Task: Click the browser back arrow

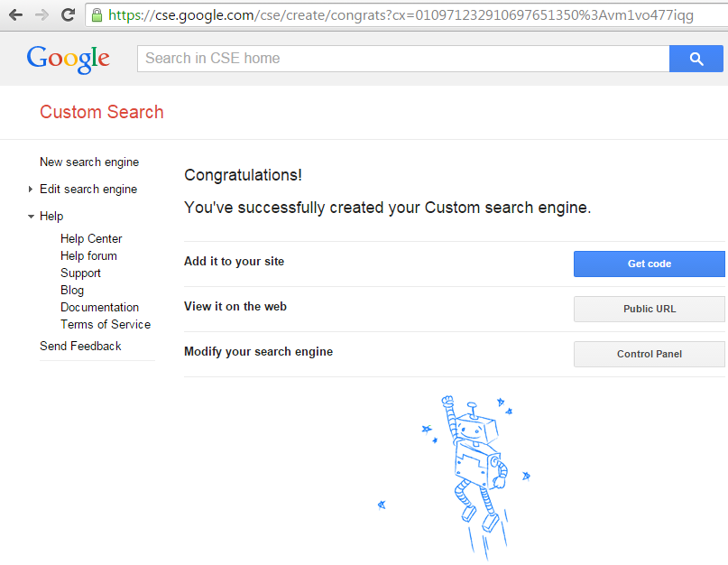Action: pyautogui.click(x=15, y=15)
